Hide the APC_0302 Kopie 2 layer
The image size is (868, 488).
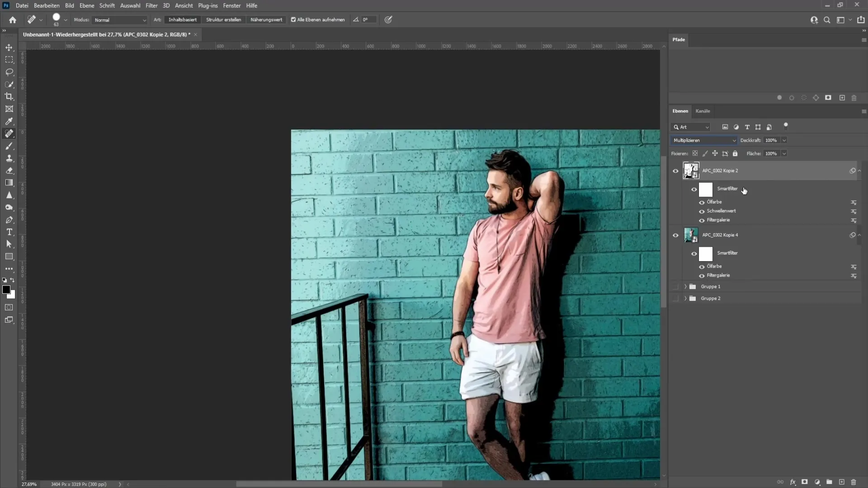pyautogui.click(x=675, y=171)
